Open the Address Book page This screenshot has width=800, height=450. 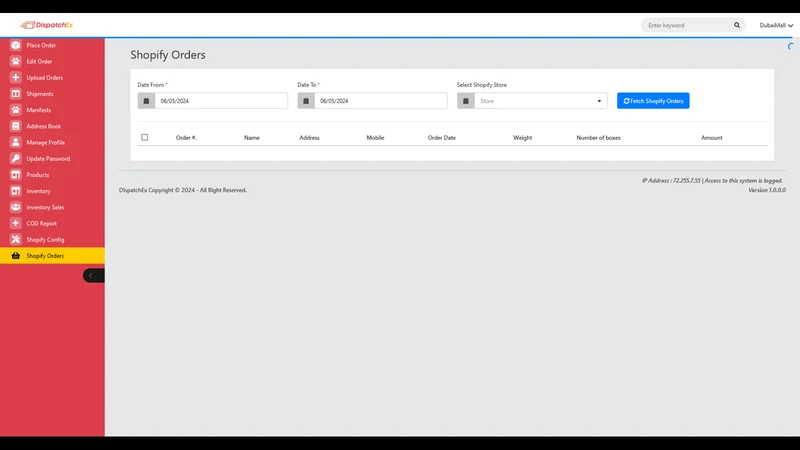[44, 127]
